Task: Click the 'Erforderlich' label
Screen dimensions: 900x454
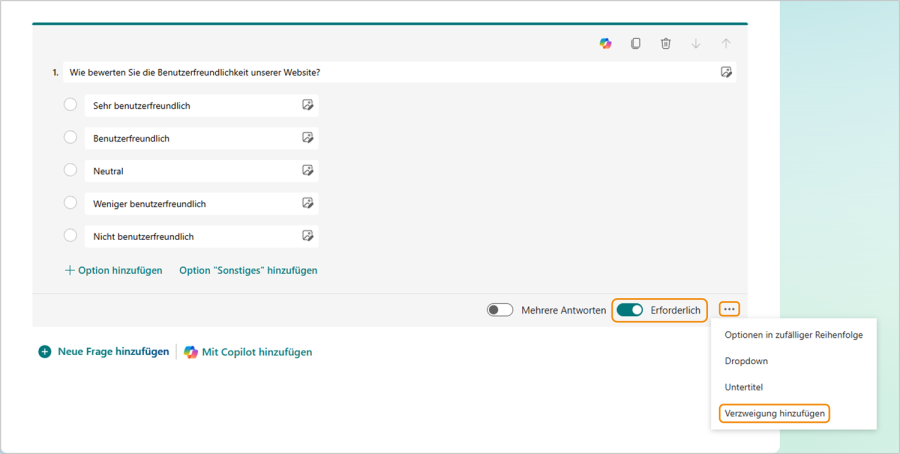Action: [675, 311]
